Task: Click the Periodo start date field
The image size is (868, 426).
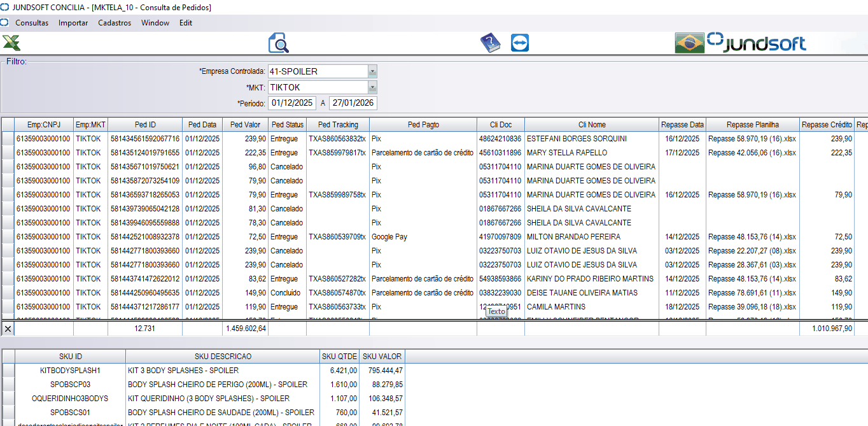Action: [x=292, y=103]
